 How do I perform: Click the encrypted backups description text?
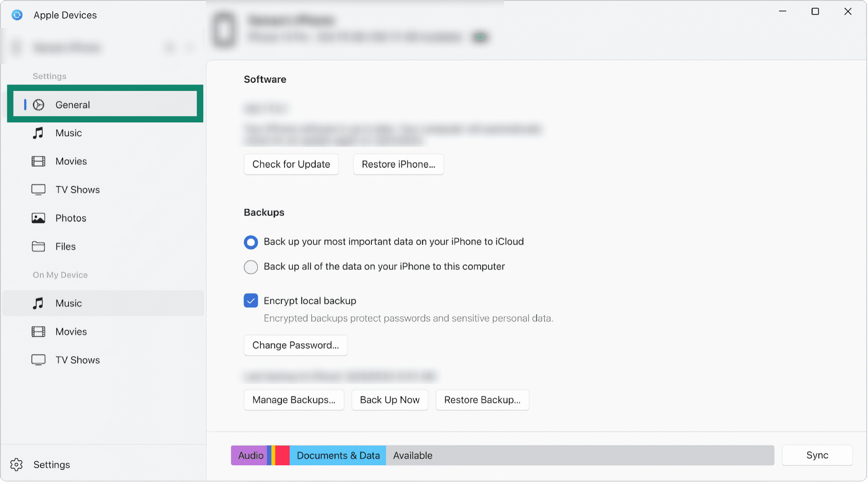point(409,319)
